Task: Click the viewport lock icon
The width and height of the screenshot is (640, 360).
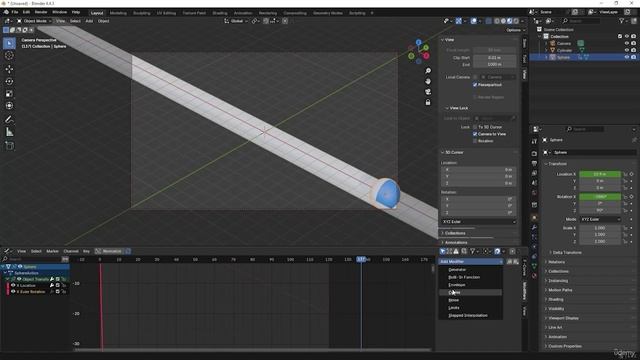Action: (428, 102)
